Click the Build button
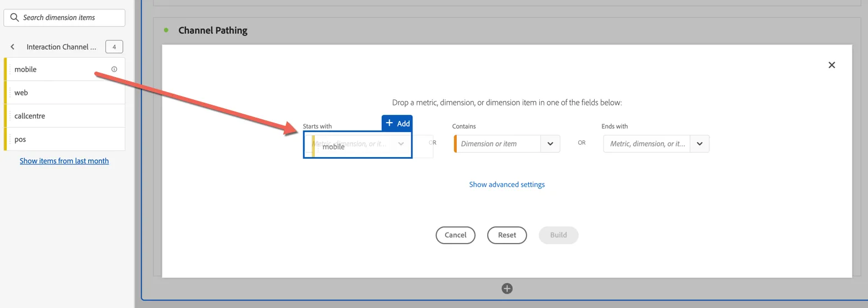Image resolution: width=868 pixels, height=308 pixels. tap(559, 235)
